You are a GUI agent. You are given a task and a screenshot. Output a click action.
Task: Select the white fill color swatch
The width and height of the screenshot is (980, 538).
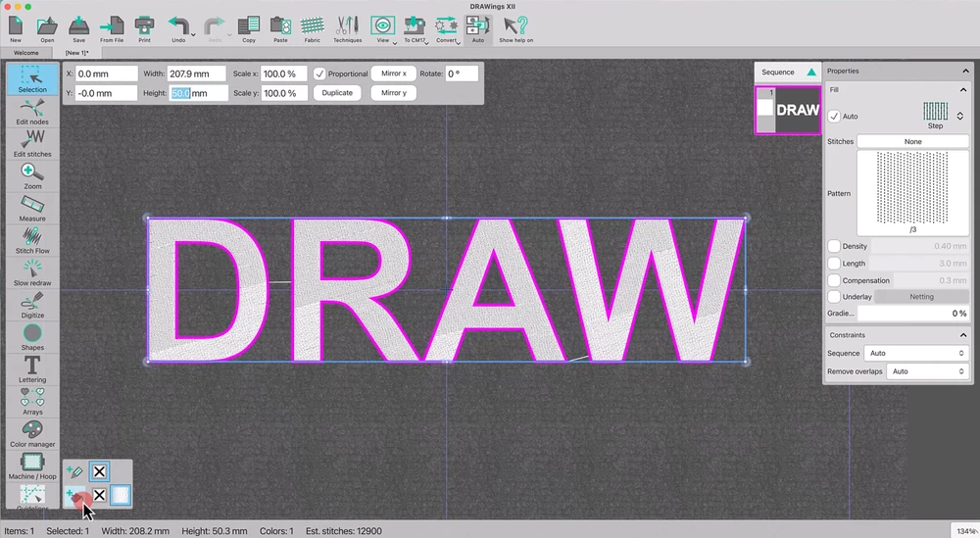pos(120,496)
